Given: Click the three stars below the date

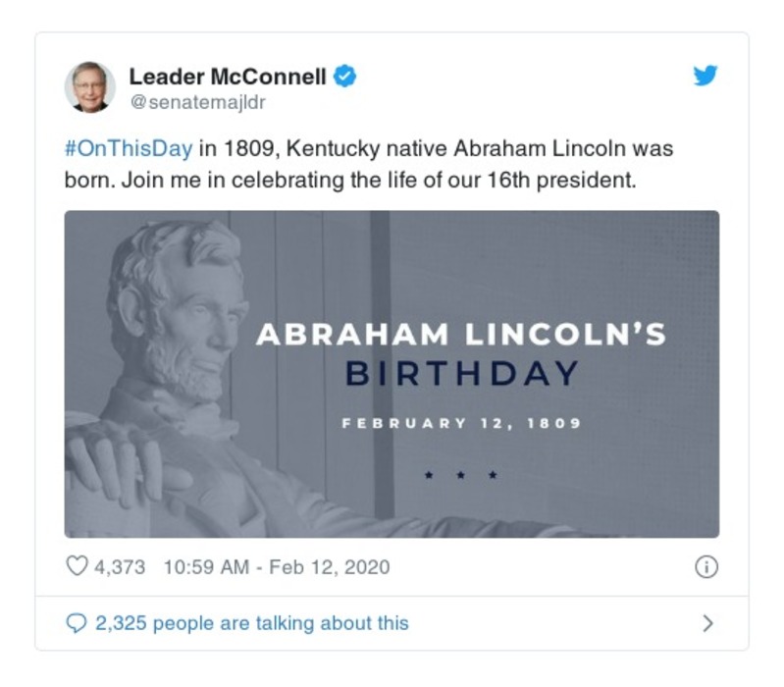Looking at the screenshot, I should [460, 476].
